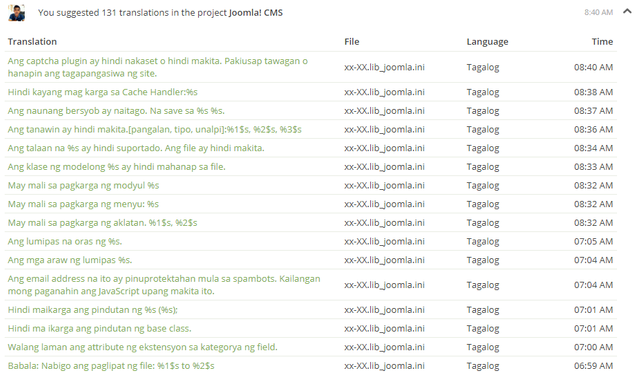Open translation 'Ang tanawin ay hindi makita'
The width and height of the screenshot is (640, 372).
coord(154,130)
